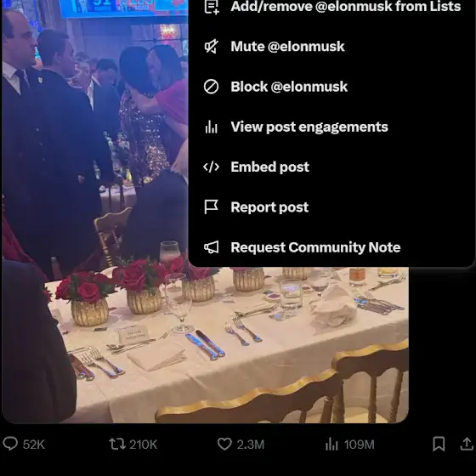
Task: Click the share upload icon
Action: click(467, 444)
